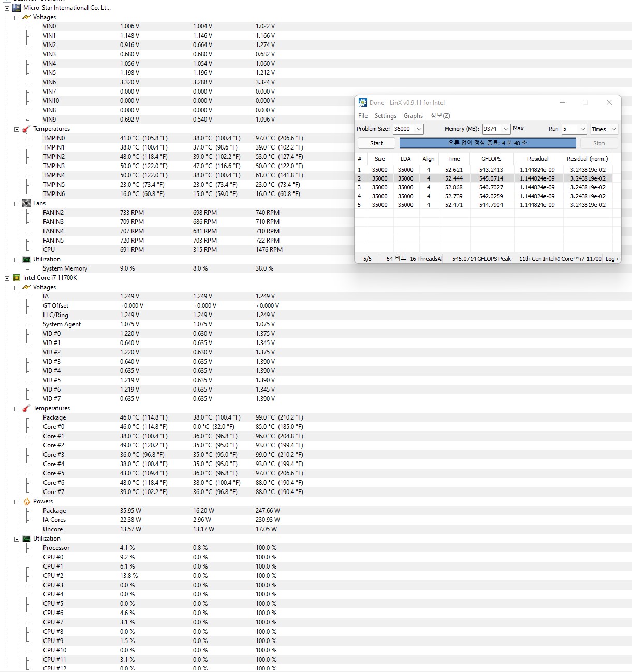Select the Core #7 temperature row
The height and width of the screenshot is (672, 632).
click(336, 492)
